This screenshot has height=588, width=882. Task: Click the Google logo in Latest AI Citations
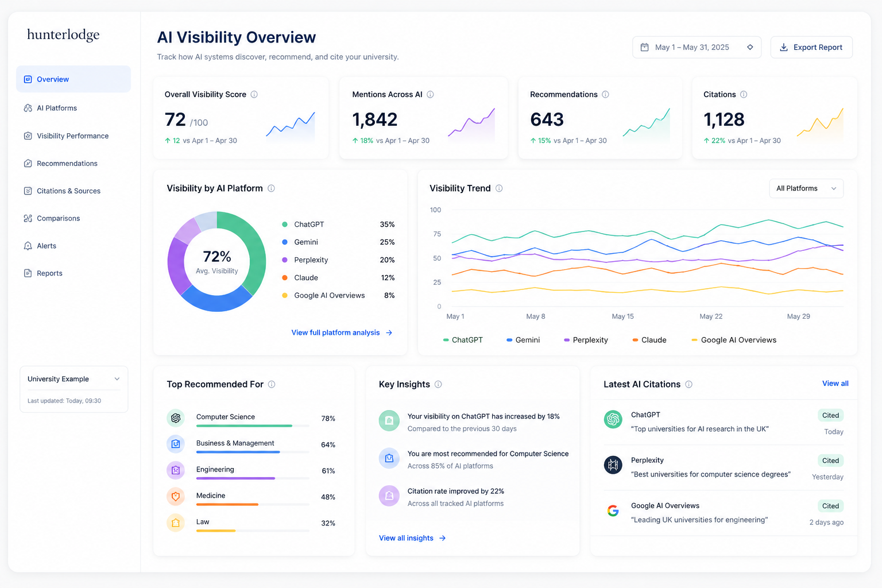(x=613, y=510)
